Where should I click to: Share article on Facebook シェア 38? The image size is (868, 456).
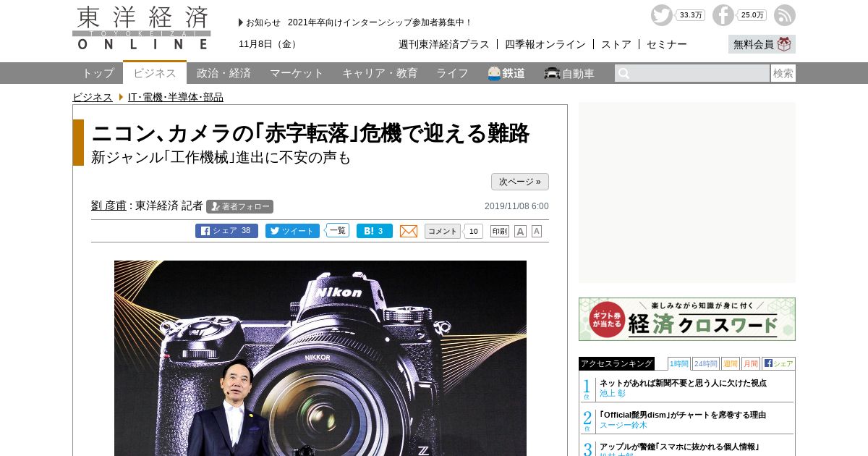click(x=226, y=231)
